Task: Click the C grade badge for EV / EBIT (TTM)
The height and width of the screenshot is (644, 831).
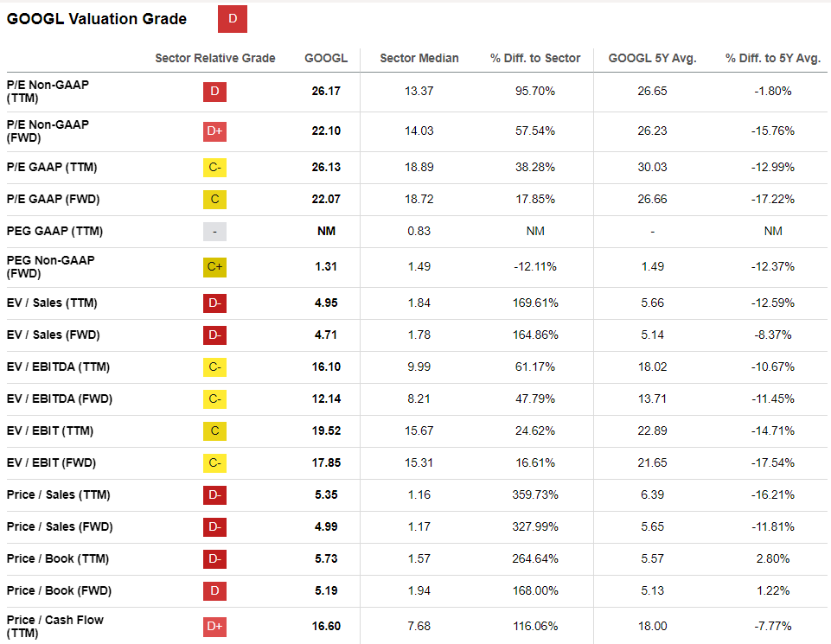Action: (x=215, y=431)
